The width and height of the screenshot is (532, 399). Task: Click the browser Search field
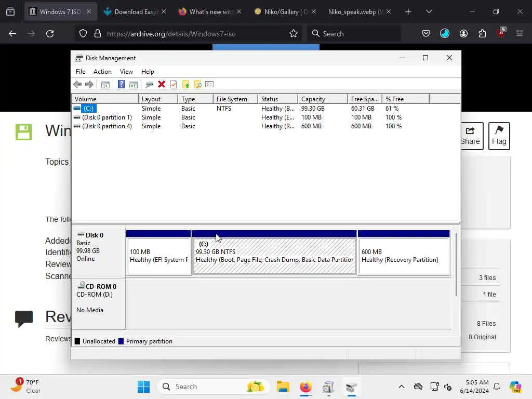click(x=354, y=34)
